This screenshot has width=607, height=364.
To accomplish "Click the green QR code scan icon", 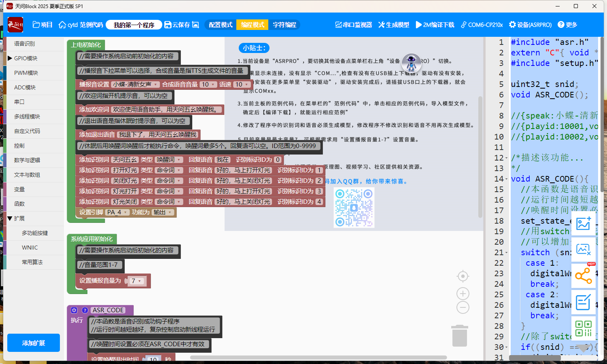I will pos(583,328).
